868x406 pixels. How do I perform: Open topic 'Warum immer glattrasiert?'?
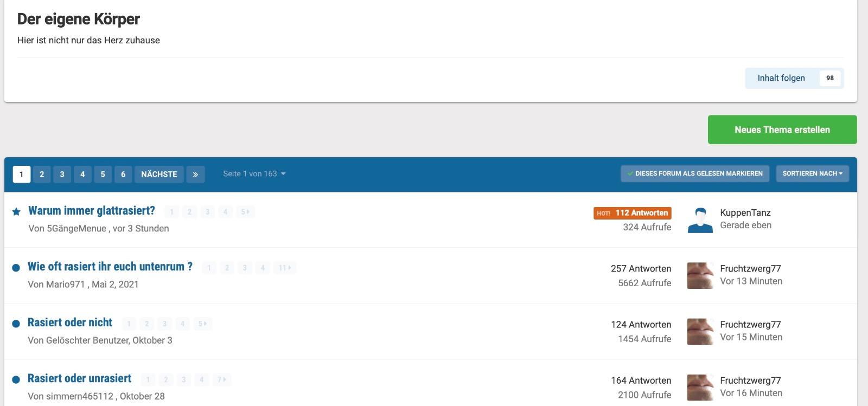click(x=92, y=211)
